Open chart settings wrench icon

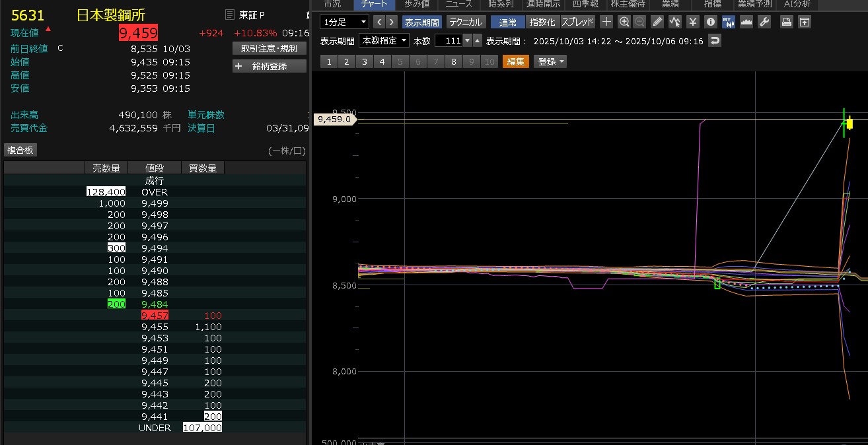coord(764,22)
